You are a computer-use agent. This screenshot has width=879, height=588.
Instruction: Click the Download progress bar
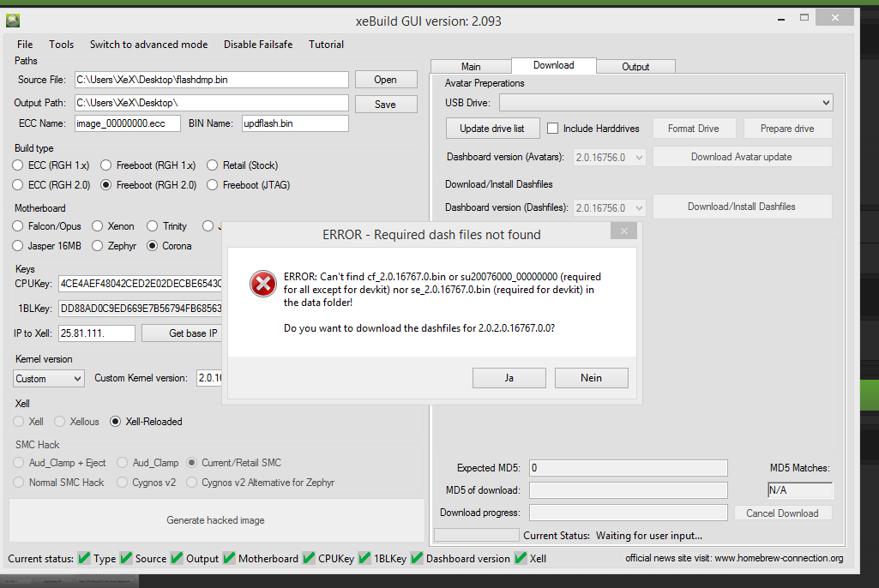(x=628, y=512)
